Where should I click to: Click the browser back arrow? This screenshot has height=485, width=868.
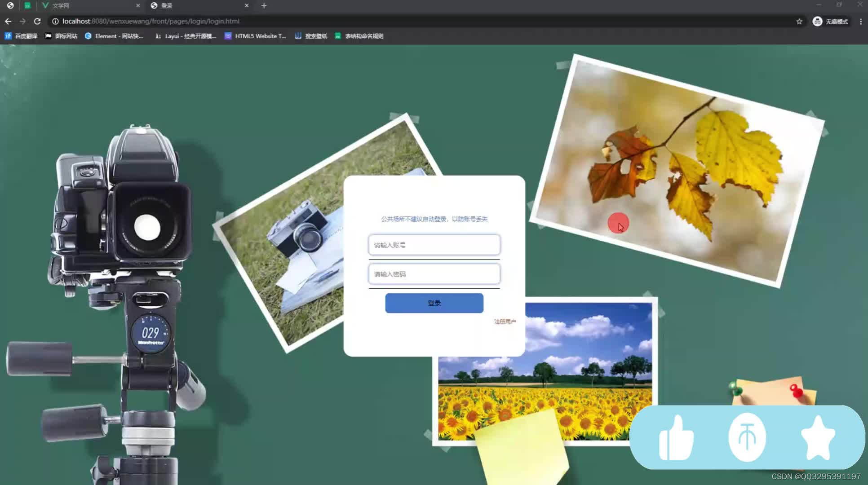8,21
